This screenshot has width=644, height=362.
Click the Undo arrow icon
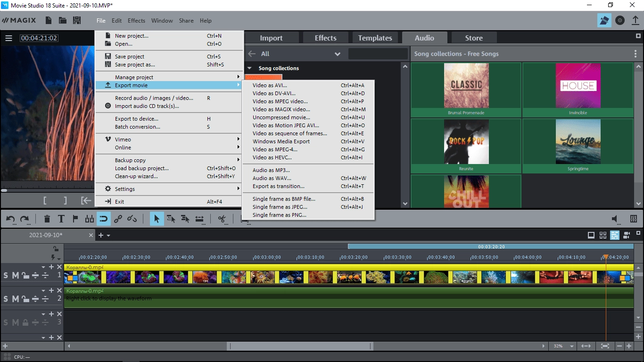(10, 219)
